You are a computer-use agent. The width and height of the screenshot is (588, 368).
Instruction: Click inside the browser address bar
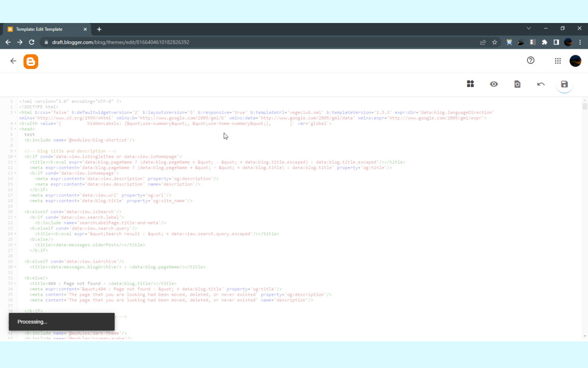coord(184,42)
